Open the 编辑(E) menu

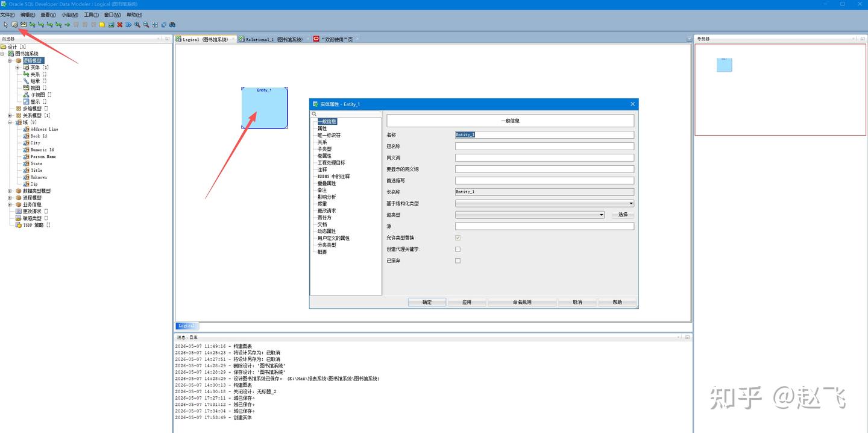click(x=27, y=14)
